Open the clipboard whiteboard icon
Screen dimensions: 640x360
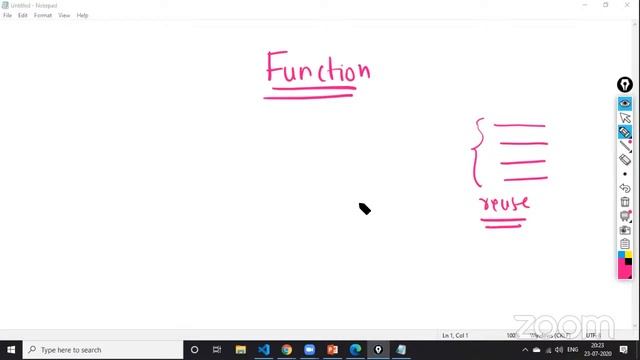click(x=624, y=244)
